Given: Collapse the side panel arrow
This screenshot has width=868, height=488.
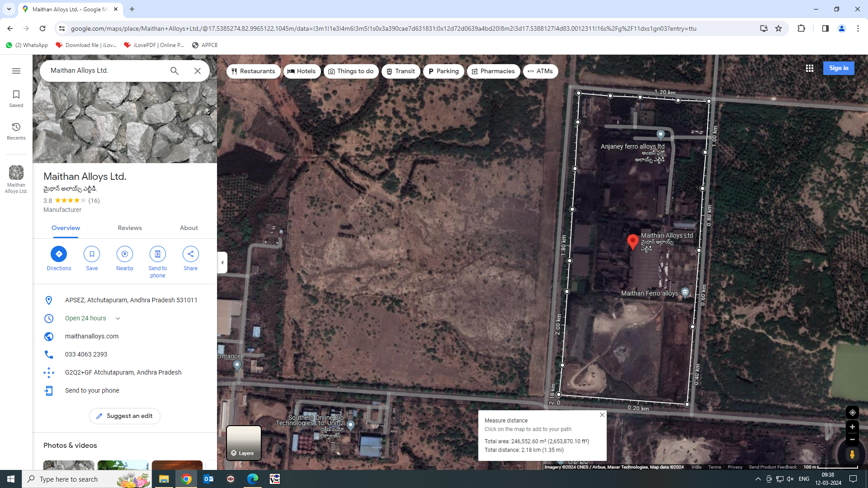Looking at the screenshot, I should point(222,263).
